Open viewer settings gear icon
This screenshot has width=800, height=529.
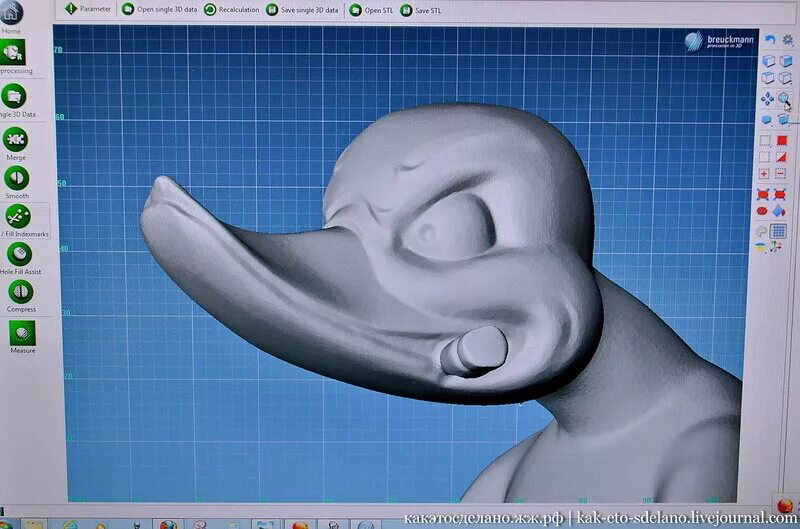788,39
